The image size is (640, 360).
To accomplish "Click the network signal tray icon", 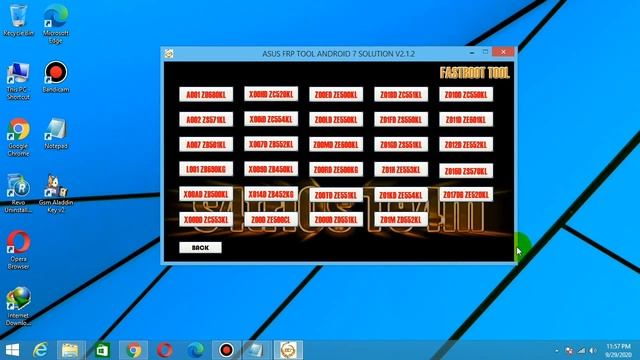I will click(581, 351).
